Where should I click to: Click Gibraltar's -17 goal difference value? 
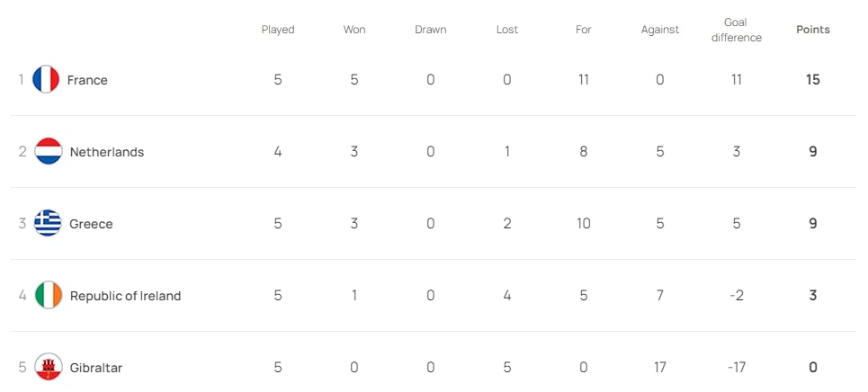click(x=736, y=368)
